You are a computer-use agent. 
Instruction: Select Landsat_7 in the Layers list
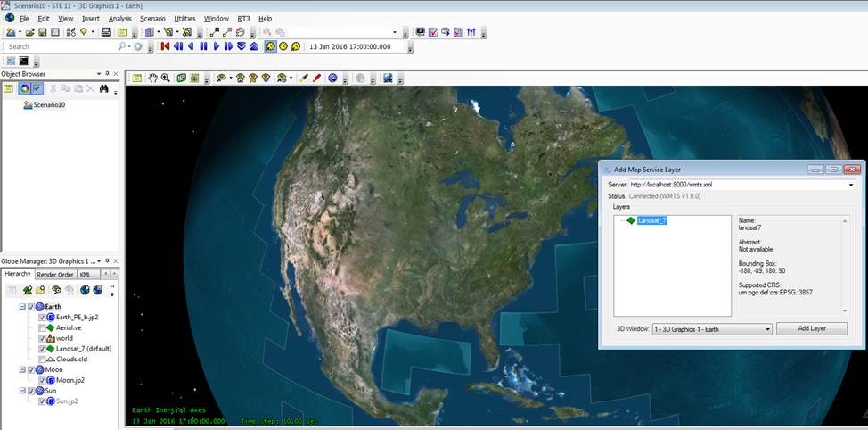(651, 220)
